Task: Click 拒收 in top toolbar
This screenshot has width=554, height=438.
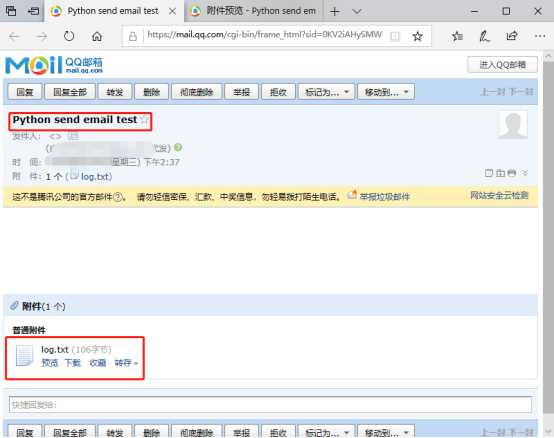Action: click(x=278, y=92)
